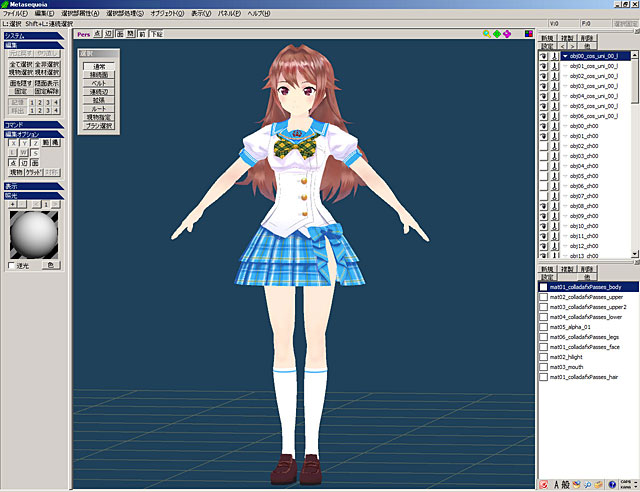Toggle the 点 point edit option button
This screenshot has height=492, width=640.
(13, 163)
